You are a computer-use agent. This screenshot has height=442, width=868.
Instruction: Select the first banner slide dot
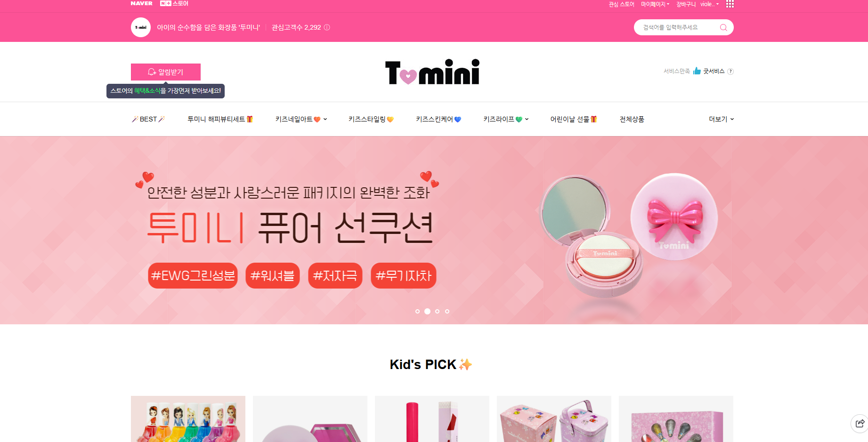(417, 311)
